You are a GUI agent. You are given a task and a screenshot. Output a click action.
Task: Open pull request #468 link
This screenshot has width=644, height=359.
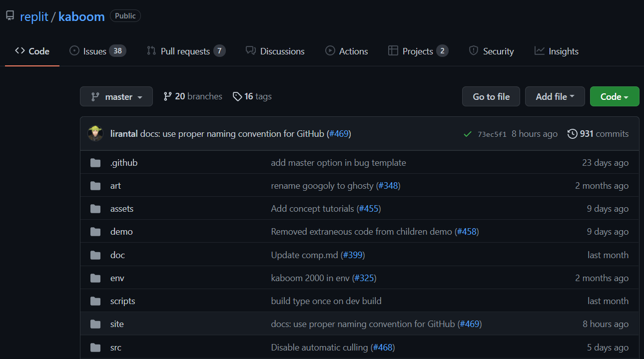click(x=383, y=348)
